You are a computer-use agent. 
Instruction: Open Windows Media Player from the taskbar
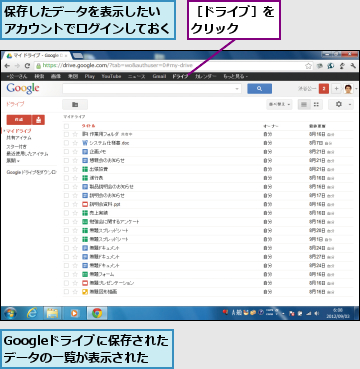(x=75, y=313)
